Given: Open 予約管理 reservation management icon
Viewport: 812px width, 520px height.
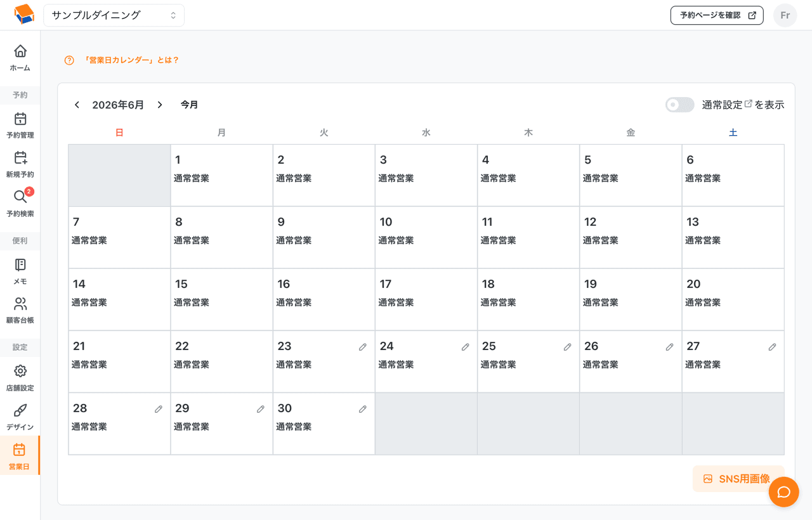Looking at the screenshot, I should (x=20, y=119).
